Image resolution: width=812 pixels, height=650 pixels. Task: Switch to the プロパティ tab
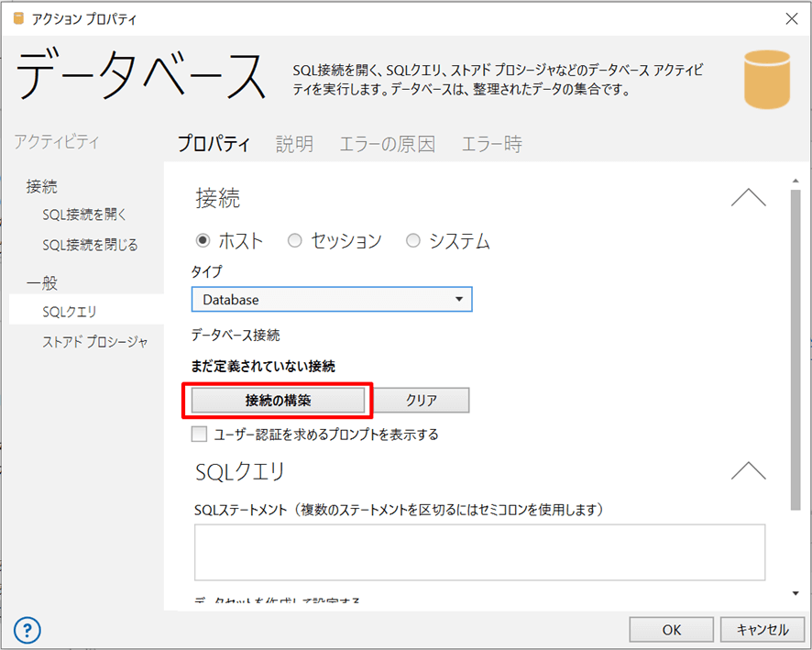[x=214, y=143]
